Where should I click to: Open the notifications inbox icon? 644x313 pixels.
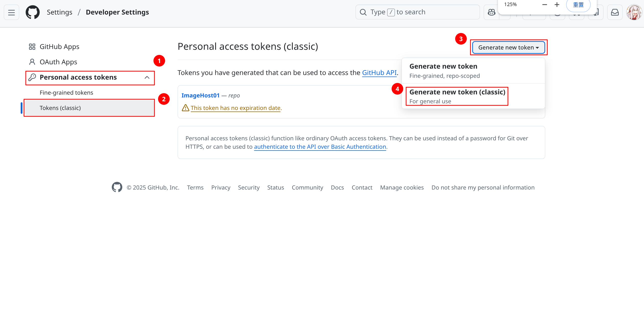coord(615,12)
